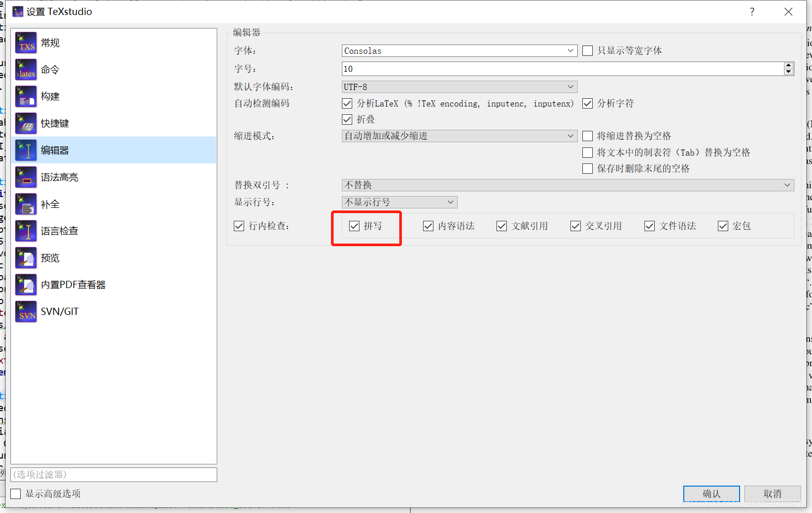Screen dimensions: 812x513
Task: Open the 预览 preview icon
Action: pos(26,258)
